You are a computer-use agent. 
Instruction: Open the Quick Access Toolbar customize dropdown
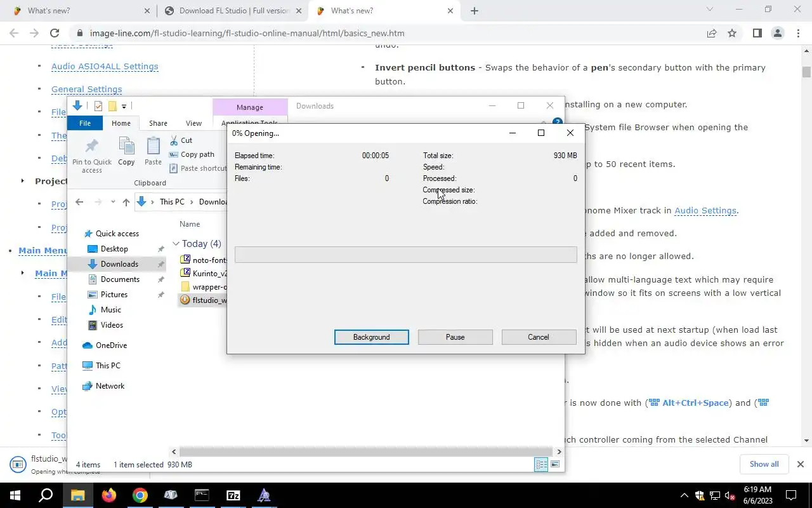coord(124,106)
